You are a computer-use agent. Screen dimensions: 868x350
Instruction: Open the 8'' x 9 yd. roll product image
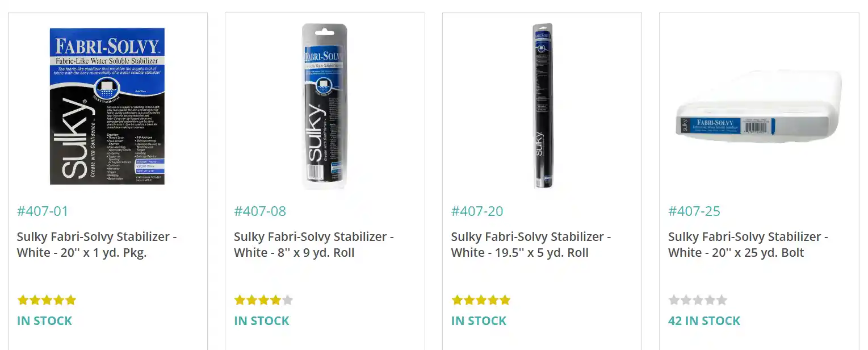pos(324,106)
